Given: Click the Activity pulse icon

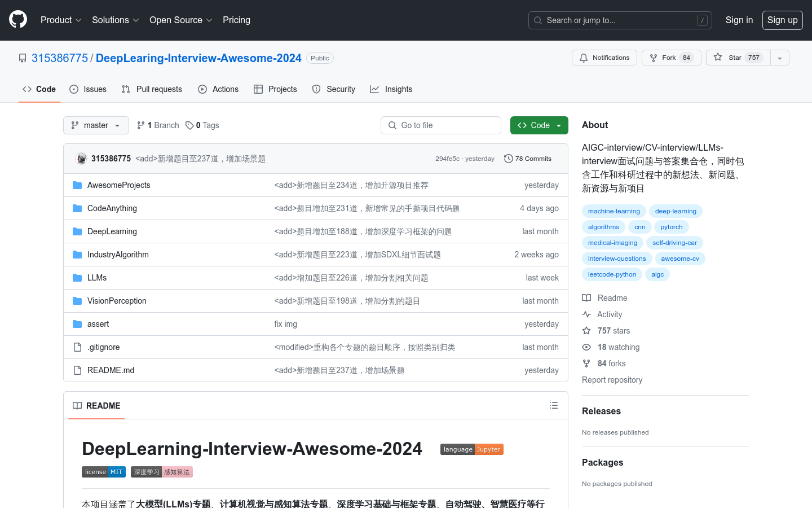Looking at the screenshot, I should (586, 314).
